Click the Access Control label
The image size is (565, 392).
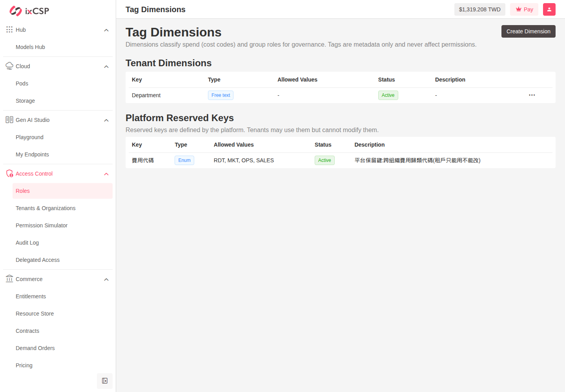[34, 174]
